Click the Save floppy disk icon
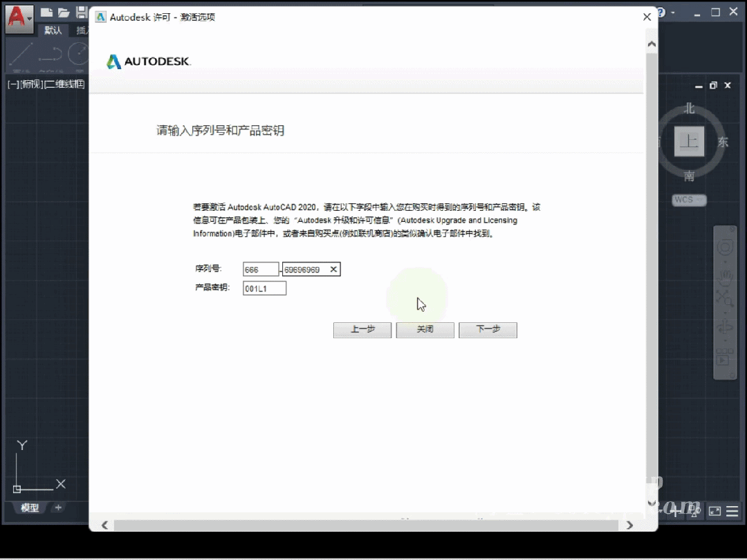 click(82, 12)
